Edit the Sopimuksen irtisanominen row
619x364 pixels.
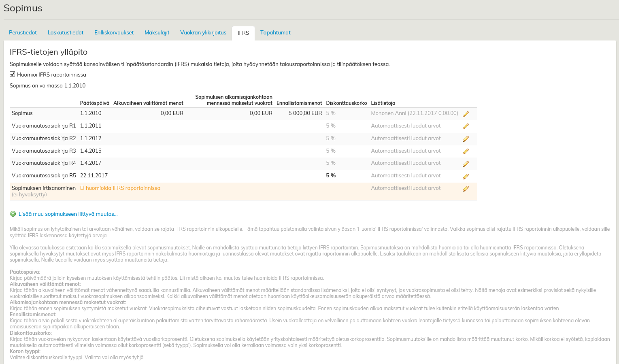click(x=466, y=189)
